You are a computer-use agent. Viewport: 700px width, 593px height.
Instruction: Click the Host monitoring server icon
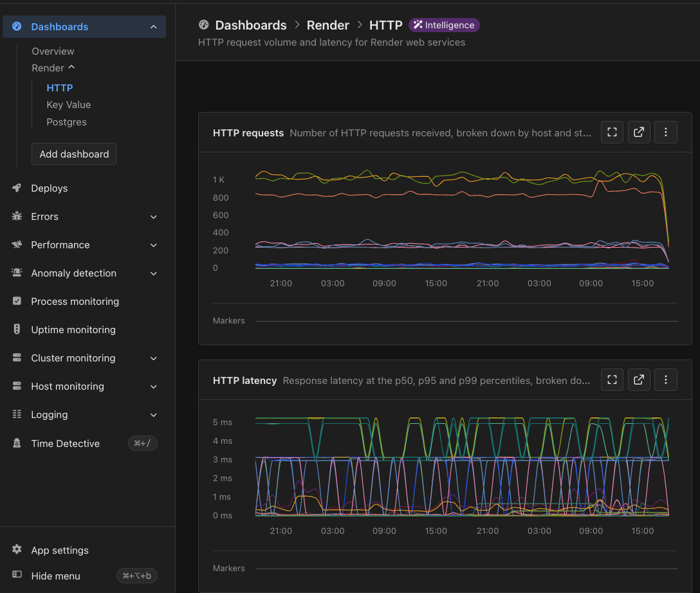coord(17,386)
